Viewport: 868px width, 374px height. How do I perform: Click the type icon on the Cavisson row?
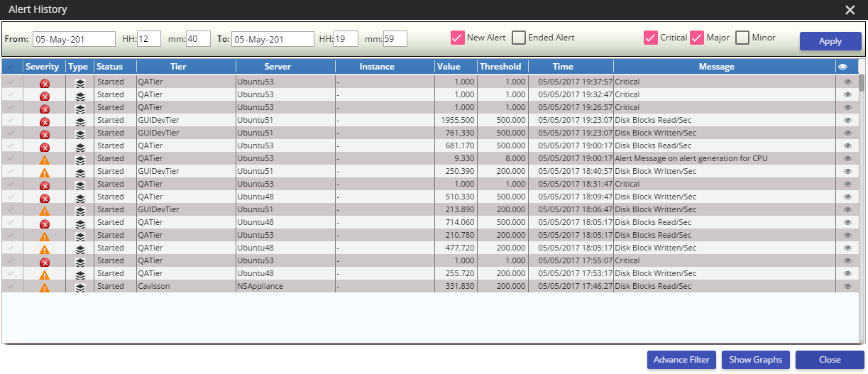(x=80, y=287)
